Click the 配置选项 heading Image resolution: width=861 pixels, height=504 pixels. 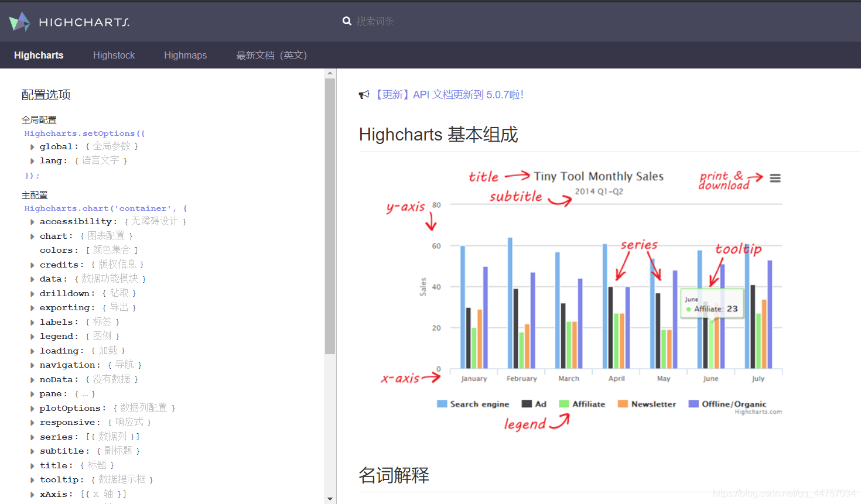pos(46,95)
